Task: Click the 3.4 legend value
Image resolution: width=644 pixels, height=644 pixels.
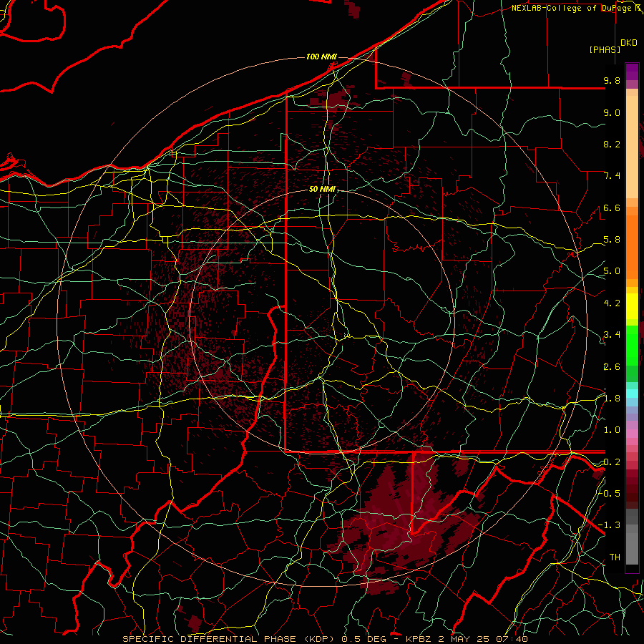Action: (612, 335)
